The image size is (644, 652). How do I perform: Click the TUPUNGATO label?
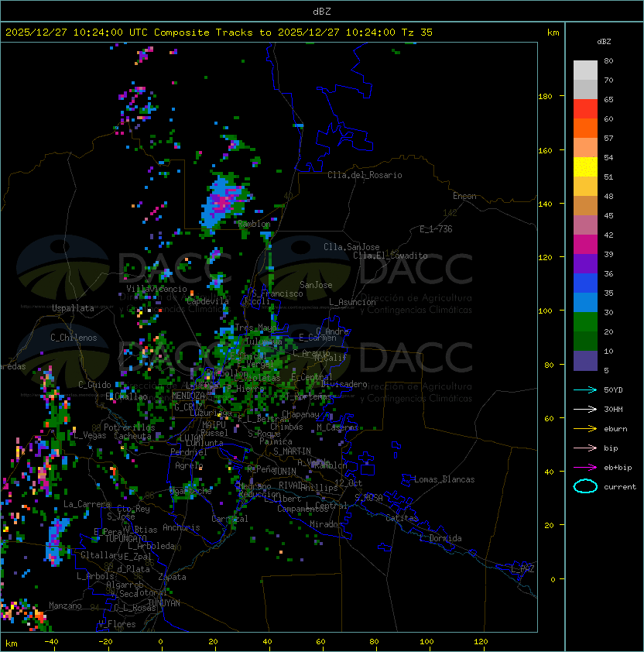coord(125,539)
